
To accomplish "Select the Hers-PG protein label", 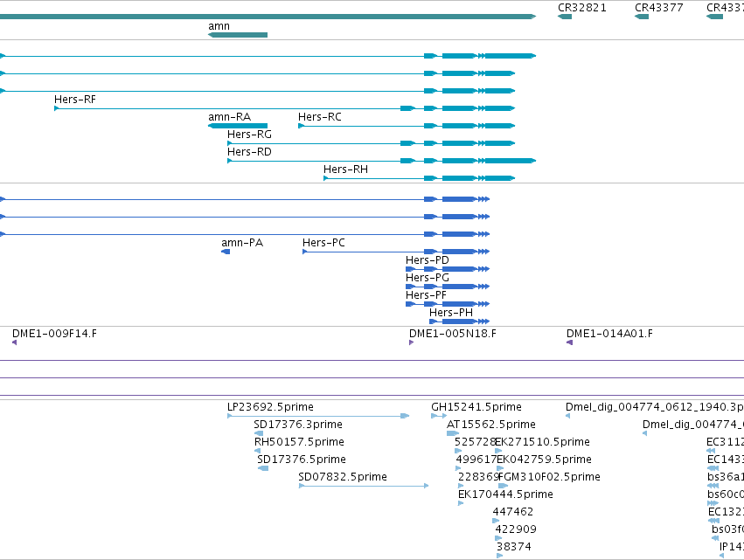I will click(x=427, y=278).
